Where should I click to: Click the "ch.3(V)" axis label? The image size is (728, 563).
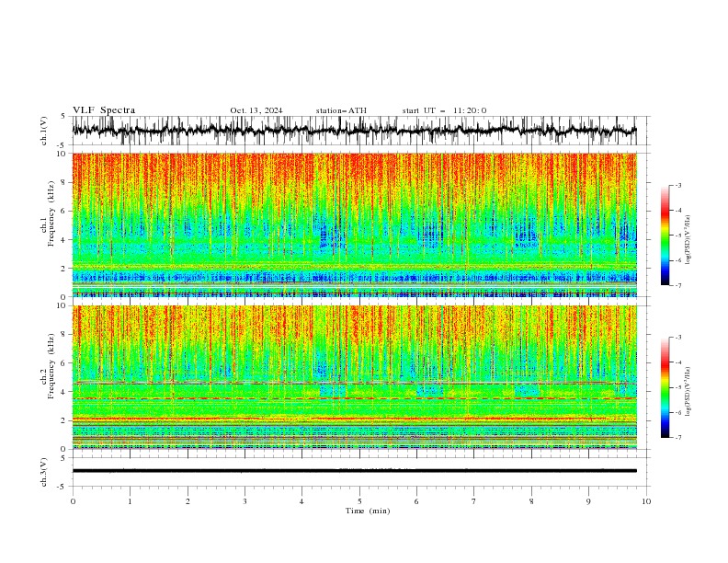click(44, 472)
